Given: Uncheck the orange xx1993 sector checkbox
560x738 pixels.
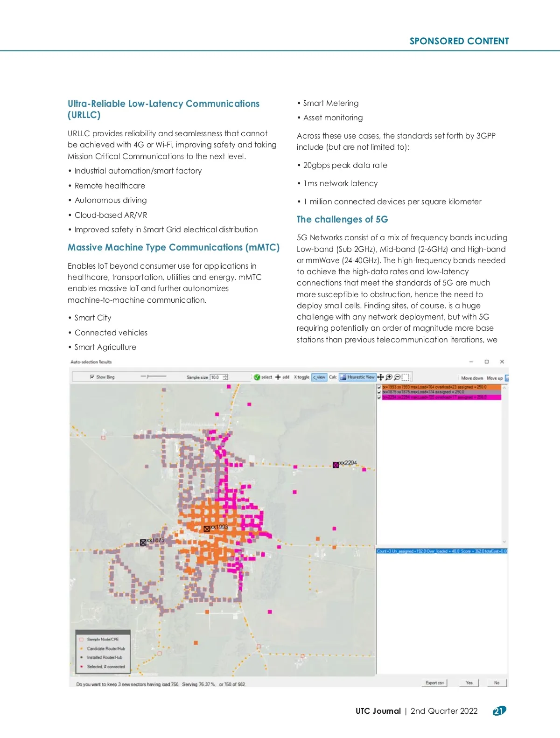Looking at the screenshot, I should [379, 387].
